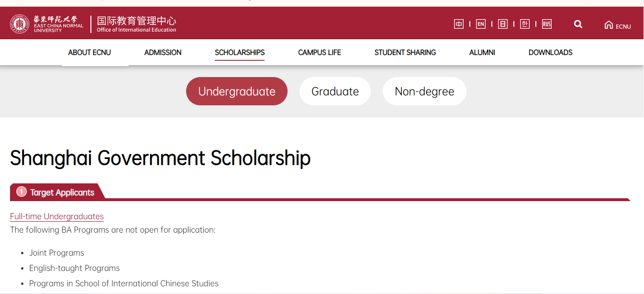Open the STUDENT SHARING page
The image size is (644, 294).
[x=405, y=53]
